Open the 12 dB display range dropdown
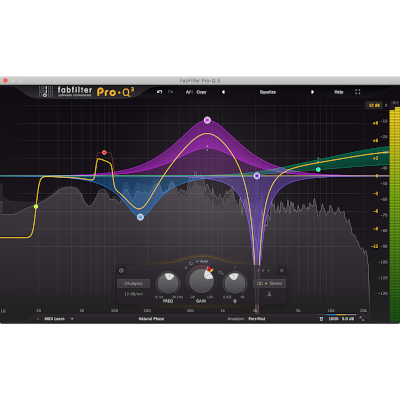The width and height of the screenshot is (400, 400). [x=374, y=105]
